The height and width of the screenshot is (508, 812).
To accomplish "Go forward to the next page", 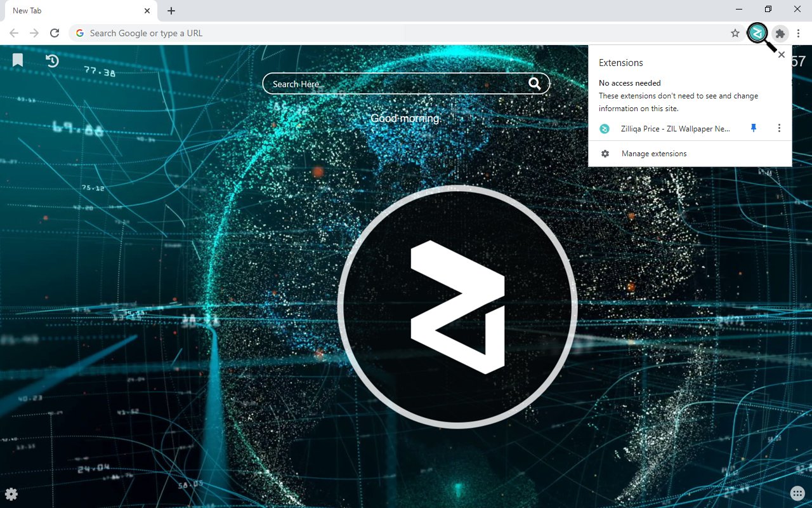I will [x=34, y=33].
